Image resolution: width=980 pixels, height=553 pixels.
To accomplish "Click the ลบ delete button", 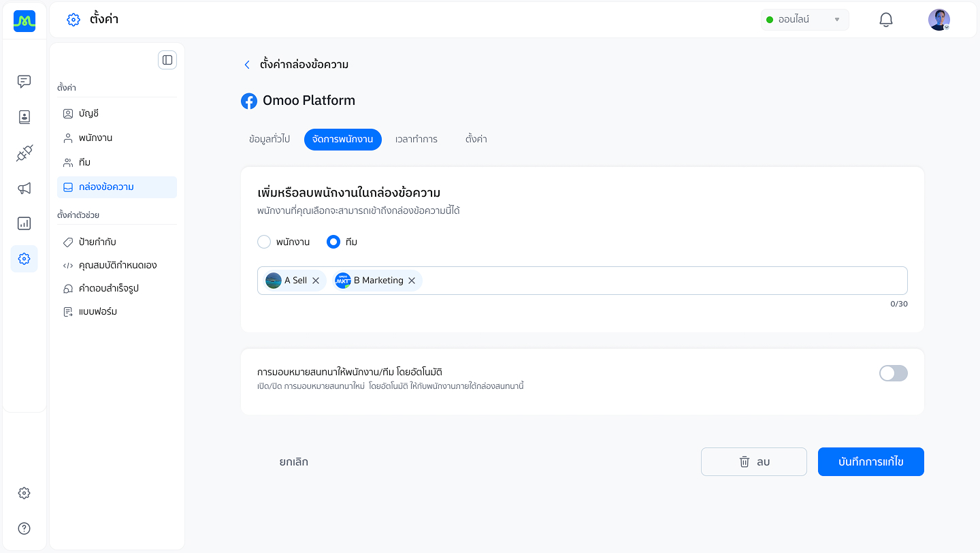I will pyautogui.click(x=754, y=462).
